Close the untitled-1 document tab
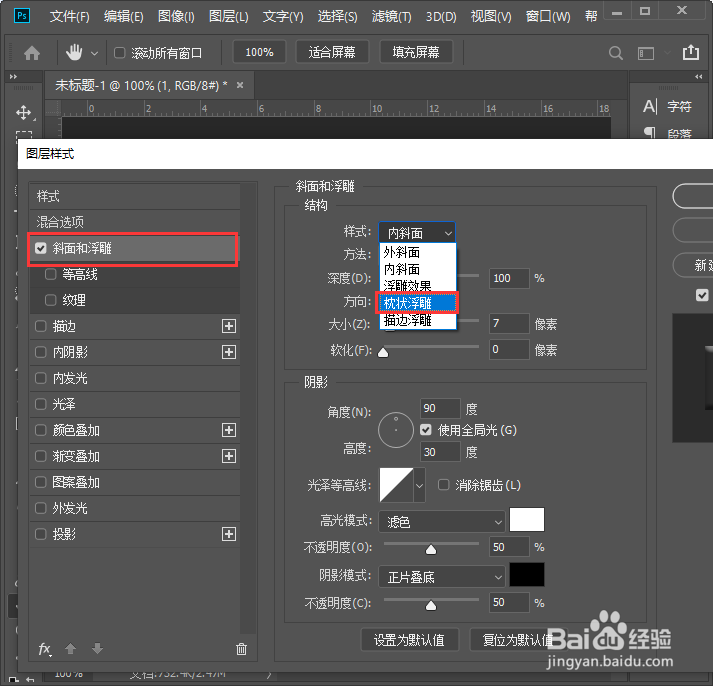 click(x=240, y=85)
